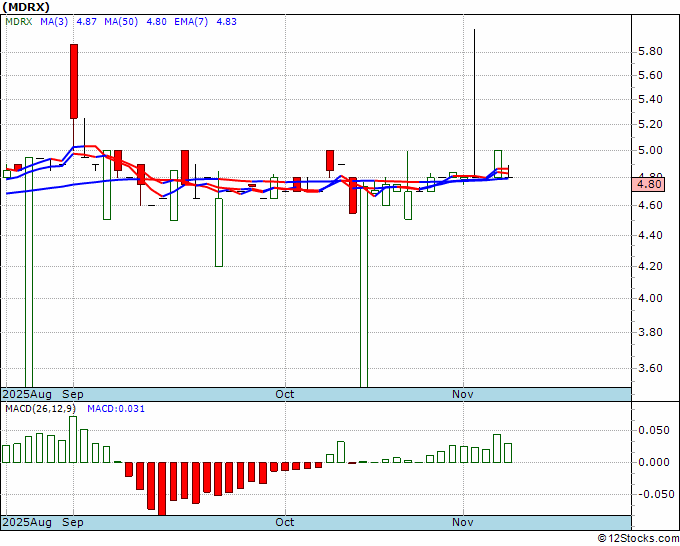This screenshot has height=546, width=680.
Task: Click the Nov label on price chart axis
Action: [463, 394]
